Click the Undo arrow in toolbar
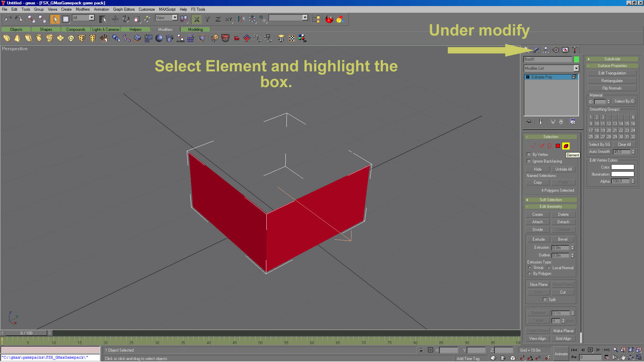The image size is (644, 362). pyautogui.click(x=8, y=19)
